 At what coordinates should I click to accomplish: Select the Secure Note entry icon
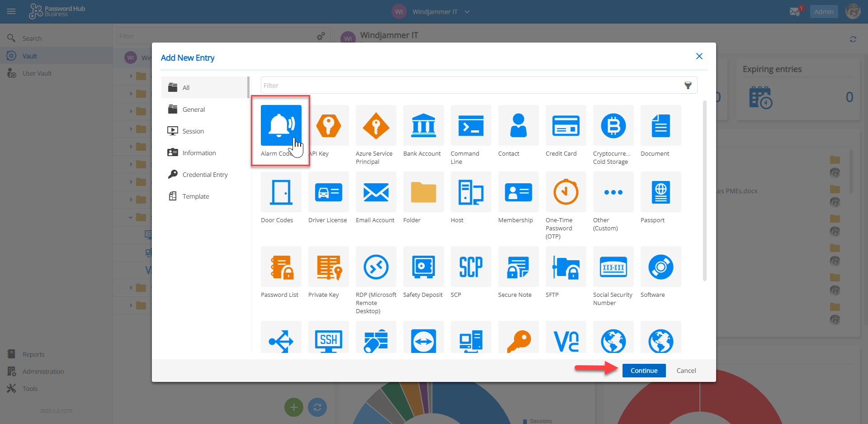point(518,267)
